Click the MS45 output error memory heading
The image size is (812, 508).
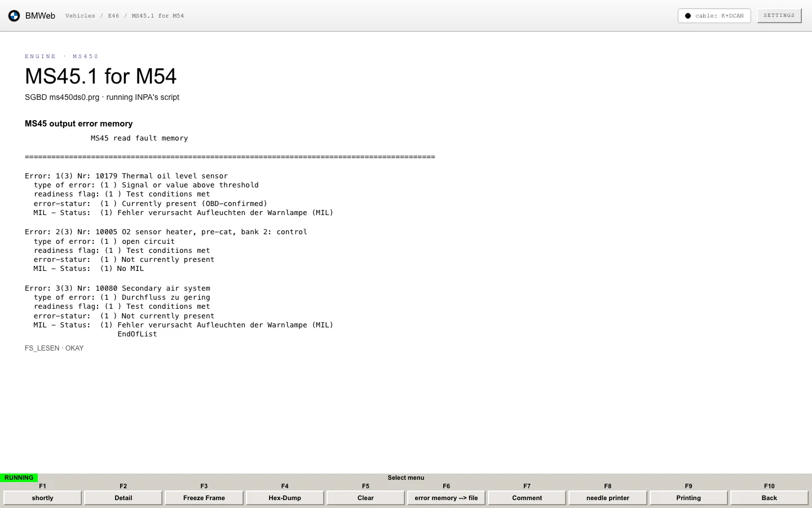pyautogui.click(x=79, y=124)
